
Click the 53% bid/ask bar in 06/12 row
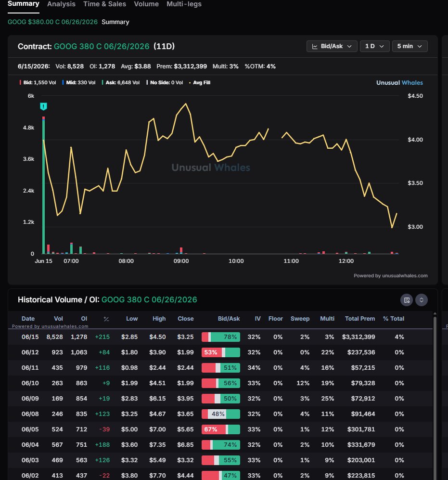pos(221,352)
